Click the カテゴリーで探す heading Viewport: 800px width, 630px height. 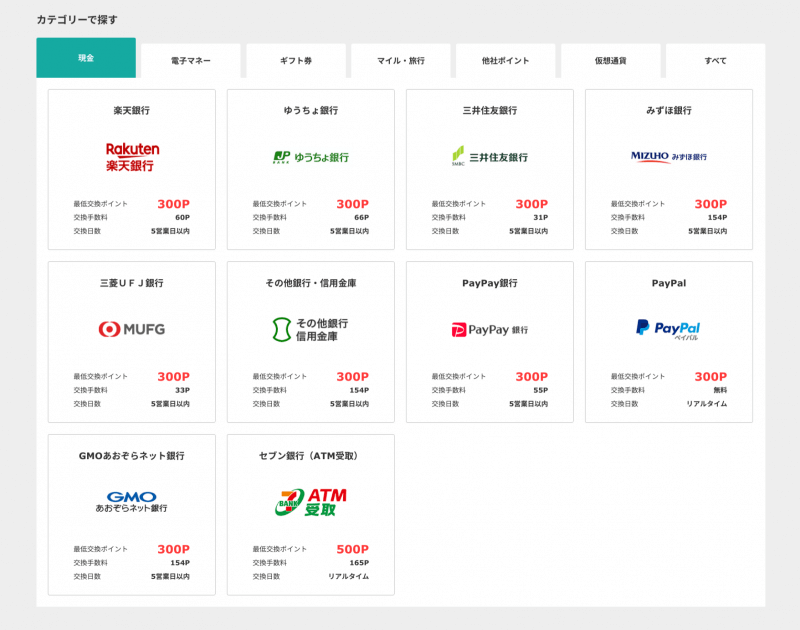point(77,20)
